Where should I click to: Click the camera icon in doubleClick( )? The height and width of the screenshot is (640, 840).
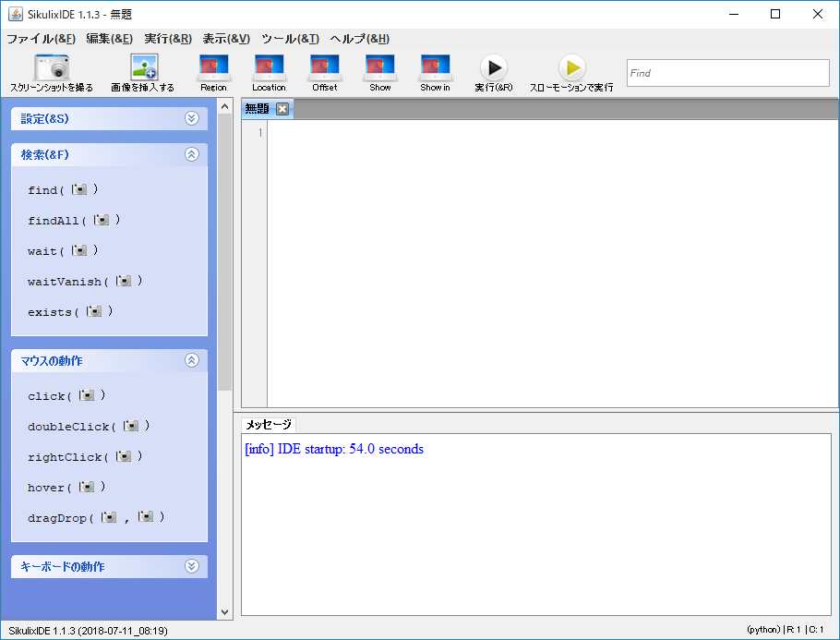point(131,426)
